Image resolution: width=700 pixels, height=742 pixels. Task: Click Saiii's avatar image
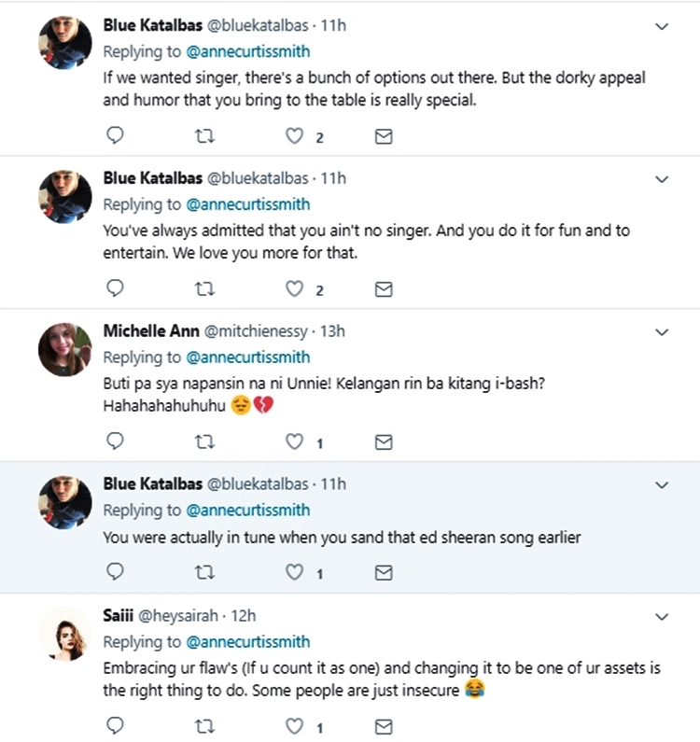(x=64, y=634)
